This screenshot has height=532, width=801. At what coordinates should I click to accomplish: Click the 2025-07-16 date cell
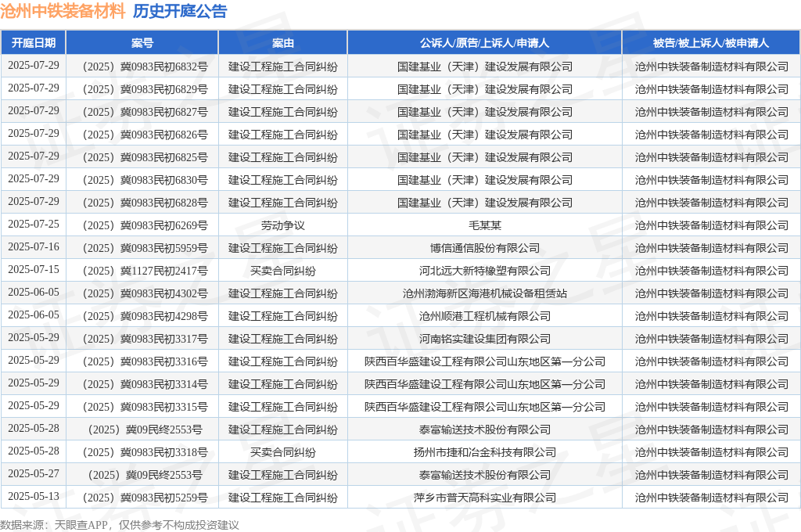pos(33,247)
